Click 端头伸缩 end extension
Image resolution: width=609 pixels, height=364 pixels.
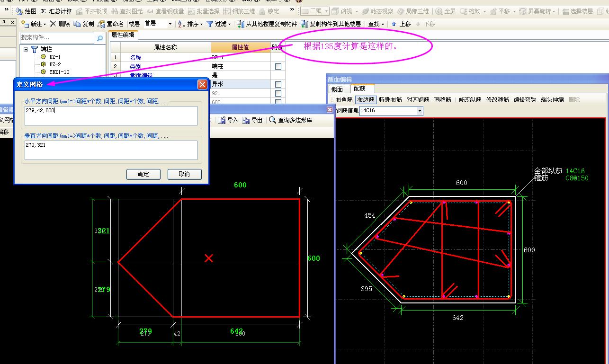click(x=553, y=100)
